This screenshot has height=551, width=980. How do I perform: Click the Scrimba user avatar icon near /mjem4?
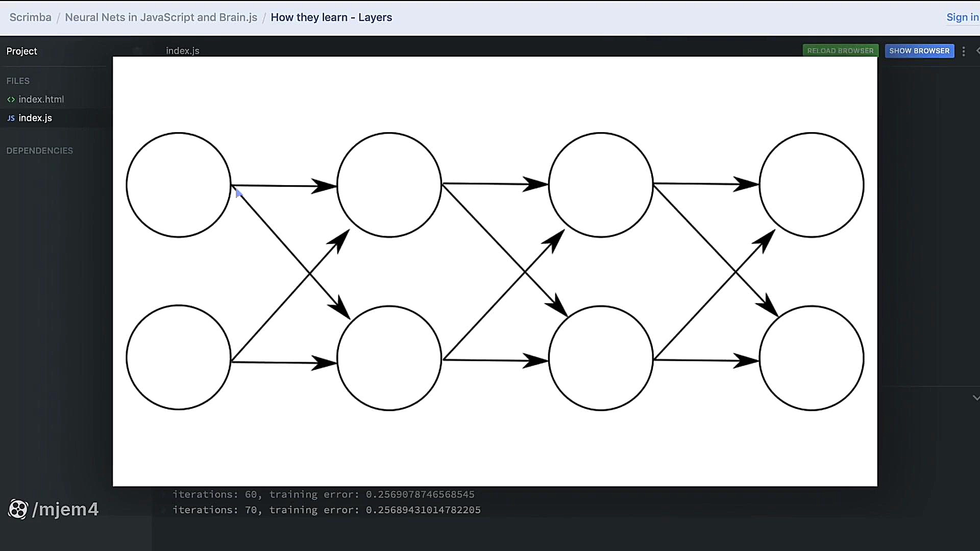[18, 509]
